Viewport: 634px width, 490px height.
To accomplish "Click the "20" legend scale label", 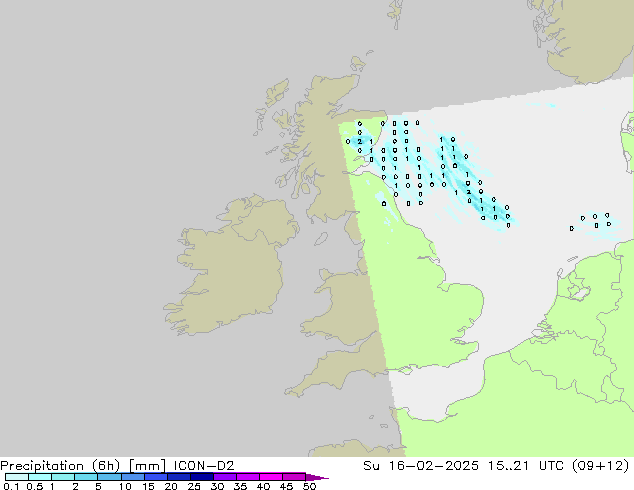I will [x=171, y=486].
